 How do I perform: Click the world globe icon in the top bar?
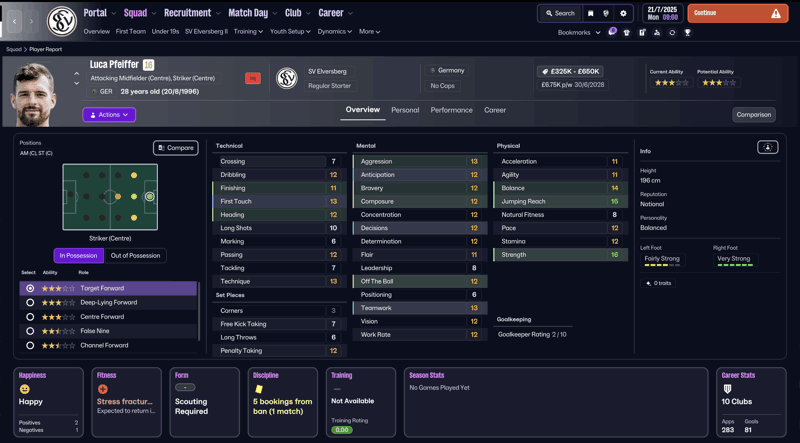(x=606, y=14)
